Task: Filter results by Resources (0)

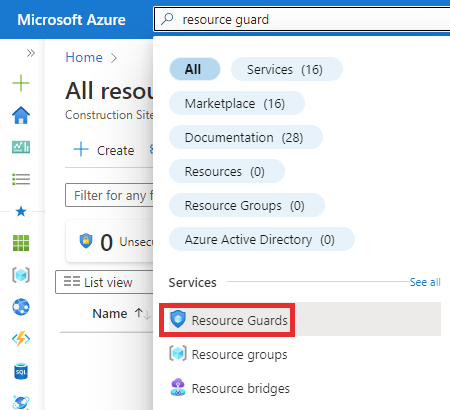Action: tap(227, 171)
